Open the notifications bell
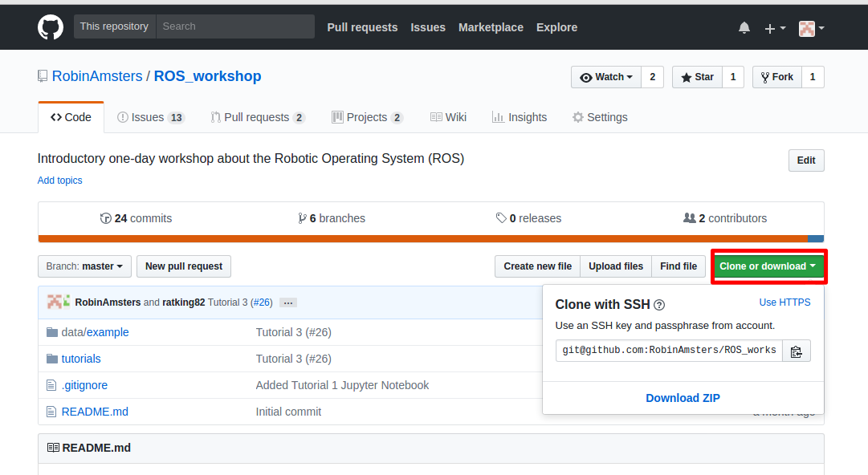 pos(744,27)
